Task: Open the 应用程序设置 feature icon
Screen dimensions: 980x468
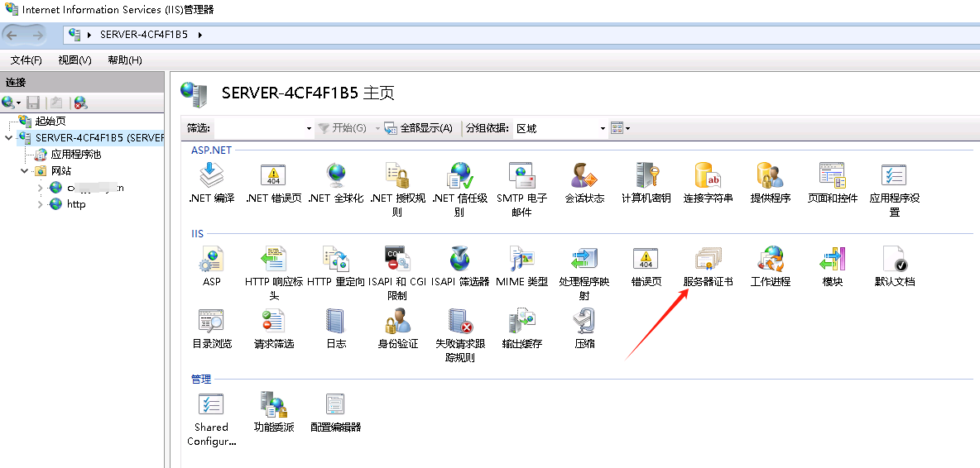Action: (895, 175)
